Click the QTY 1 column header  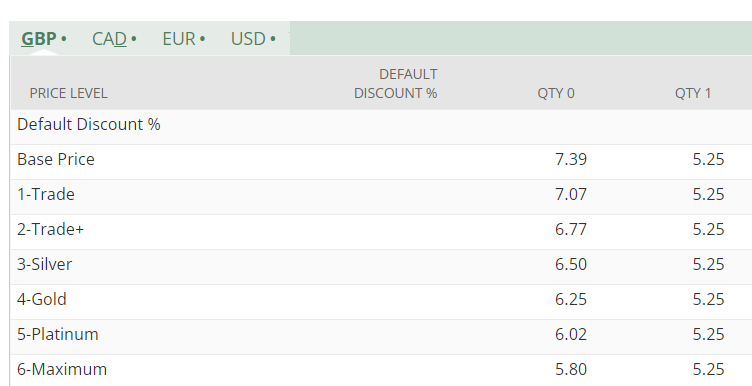coord(693,93)
